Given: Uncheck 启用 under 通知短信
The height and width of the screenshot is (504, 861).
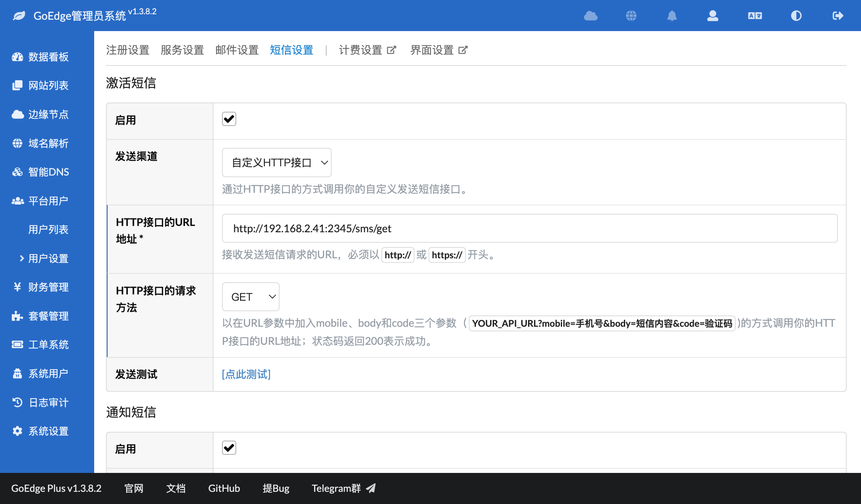Looking at the screenshot, I should tap(229, 448).
